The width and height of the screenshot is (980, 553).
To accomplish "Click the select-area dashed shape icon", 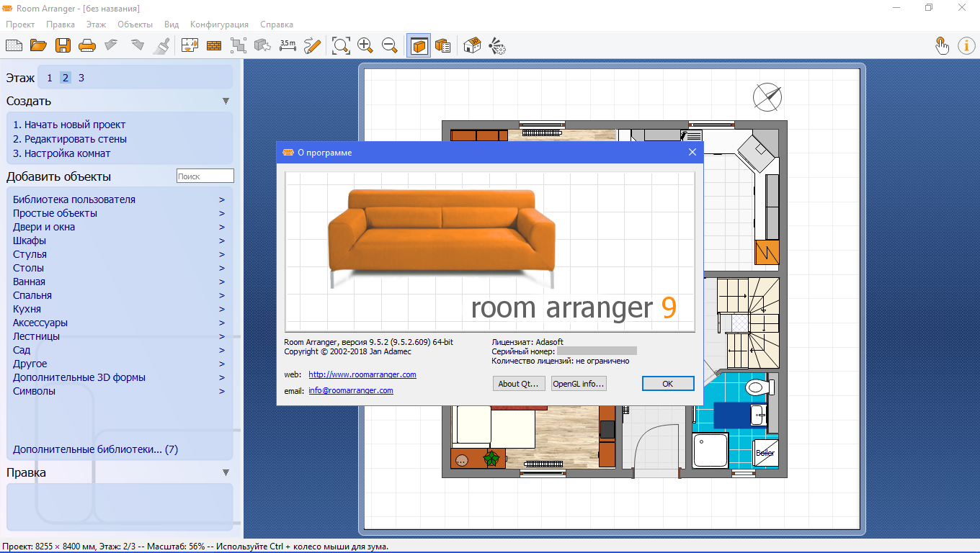I will [239, 45].
